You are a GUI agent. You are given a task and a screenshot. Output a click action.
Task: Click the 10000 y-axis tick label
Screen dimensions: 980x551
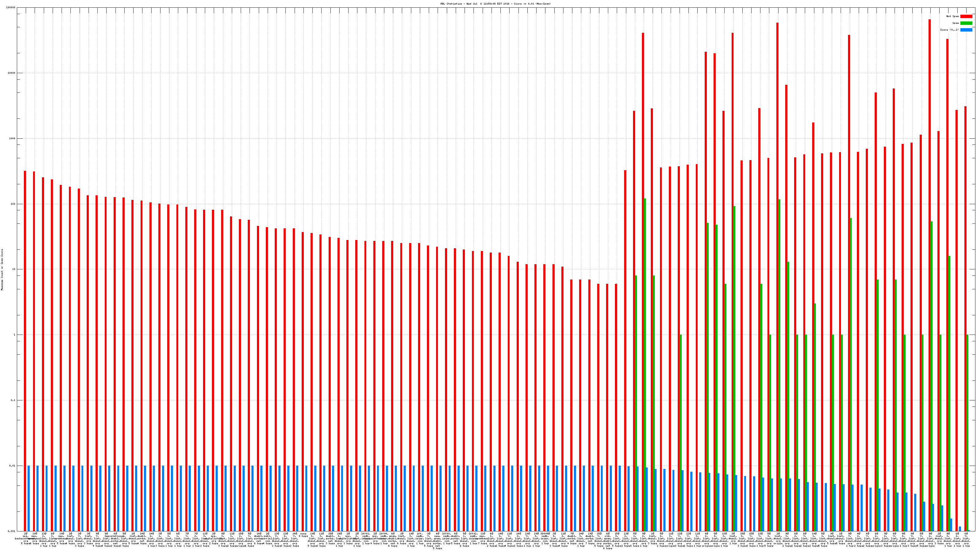pos(12,73)
